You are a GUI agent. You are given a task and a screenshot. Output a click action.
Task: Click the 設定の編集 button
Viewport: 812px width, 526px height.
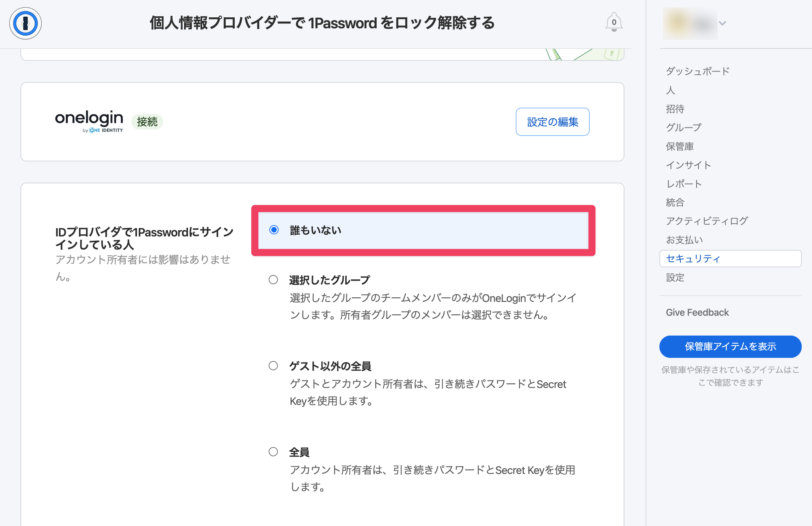553,122
